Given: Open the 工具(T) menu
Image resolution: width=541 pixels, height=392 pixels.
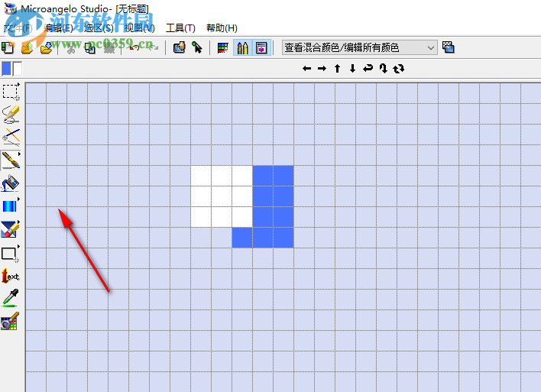Looking at the screenshot, I should (x=180, y=28).
